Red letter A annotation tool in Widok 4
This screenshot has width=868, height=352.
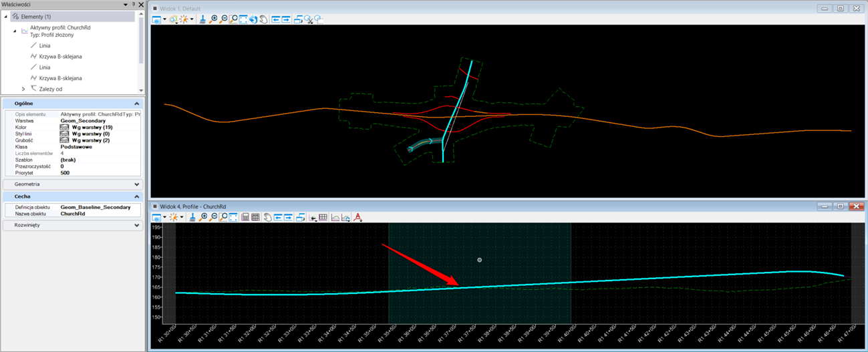coord(357,217)
